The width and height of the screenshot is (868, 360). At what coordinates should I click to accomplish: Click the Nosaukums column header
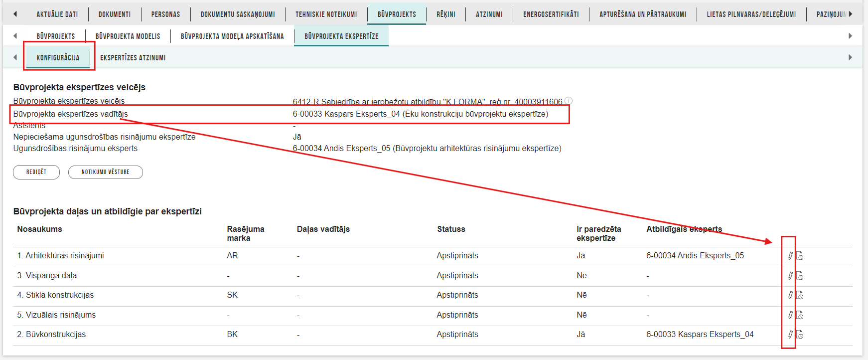(40, 229)
